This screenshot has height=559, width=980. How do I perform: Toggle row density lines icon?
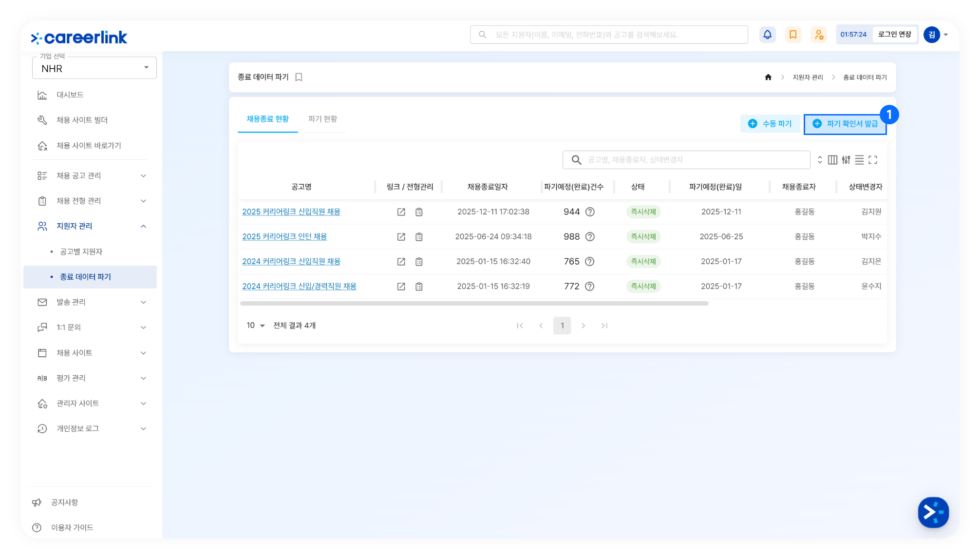(x=859, y=160)
